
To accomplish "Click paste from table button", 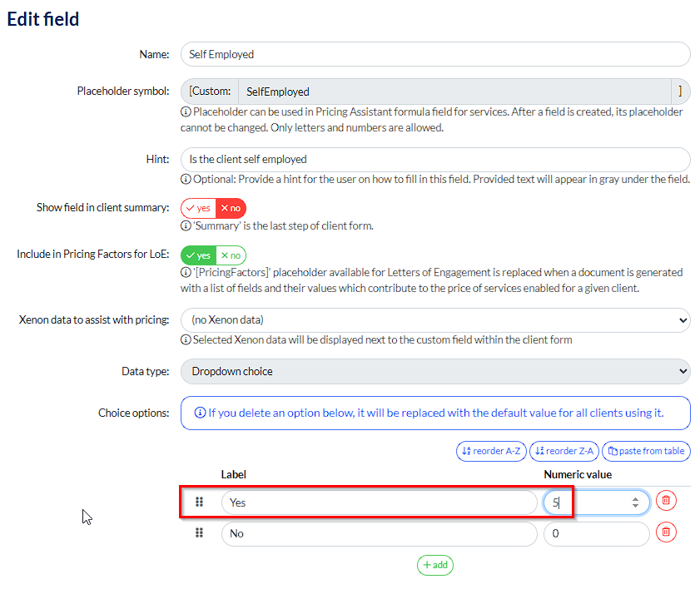I will click(646, 451).
